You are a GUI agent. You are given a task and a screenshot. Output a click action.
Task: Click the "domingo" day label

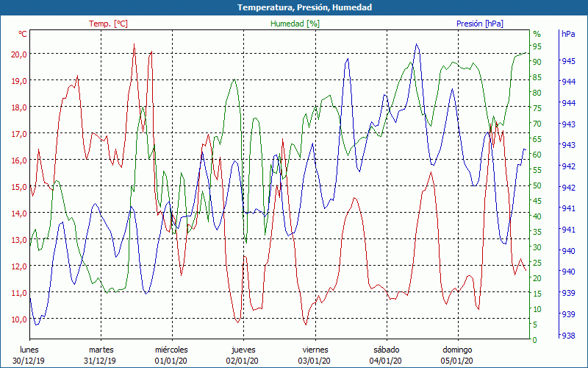457,350
